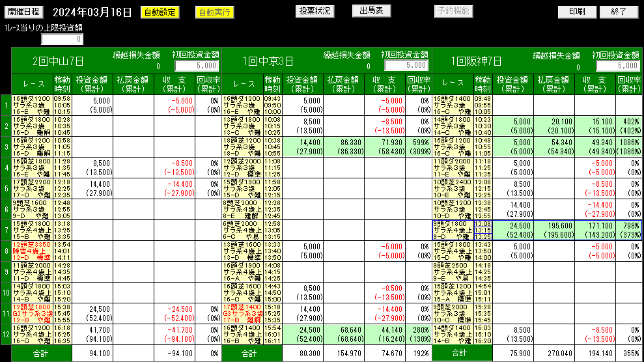
Task: Click the greyed-out 予約機能 button
Action: coord(453,11)
